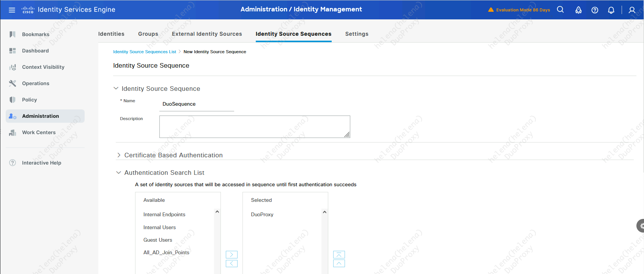This screenshot has height=274, width=644.
Task: Open the help question mark icon
Action: click(595, 10)
